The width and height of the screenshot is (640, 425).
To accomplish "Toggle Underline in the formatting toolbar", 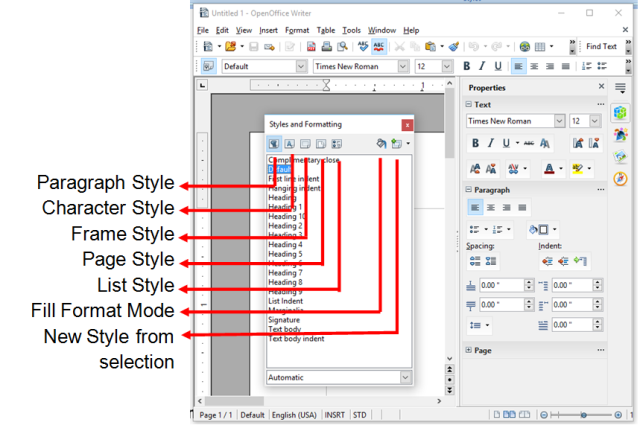I will 498,66.
